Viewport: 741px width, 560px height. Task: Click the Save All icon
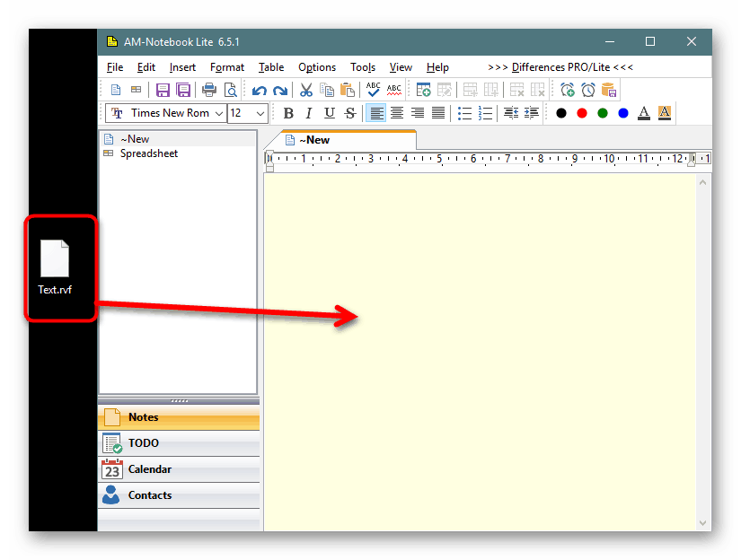(x=183, y=90)
